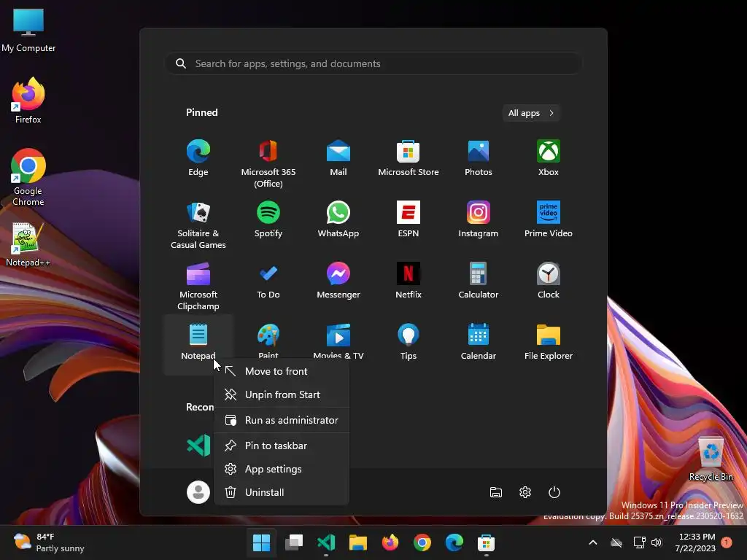747x560 pixels.
Task: Open the notification badge in tray
Action: point(727,542)
